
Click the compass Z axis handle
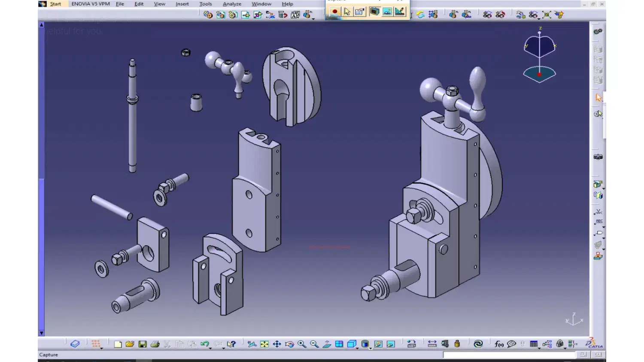[x=540, y=29]
